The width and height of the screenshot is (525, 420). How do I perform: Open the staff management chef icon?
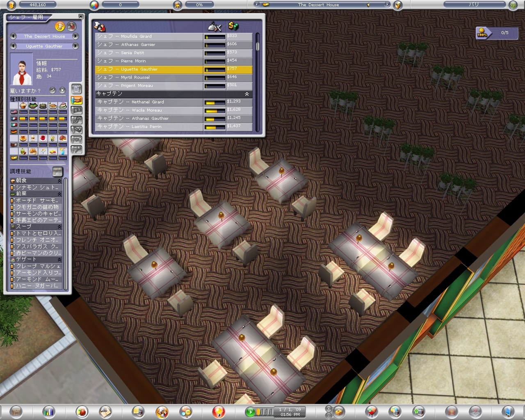(x=162, y=411)
